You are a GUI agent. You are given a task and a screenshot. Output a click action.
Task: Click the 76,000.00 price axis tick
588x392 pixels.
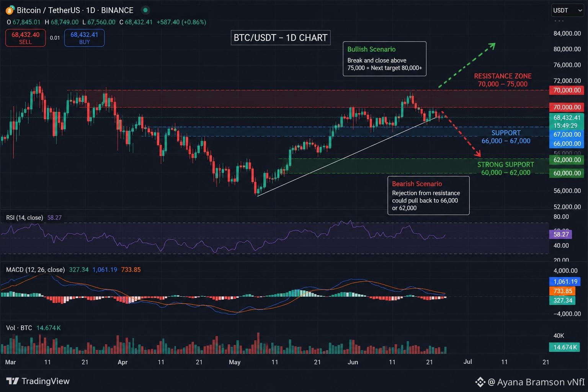567,65
